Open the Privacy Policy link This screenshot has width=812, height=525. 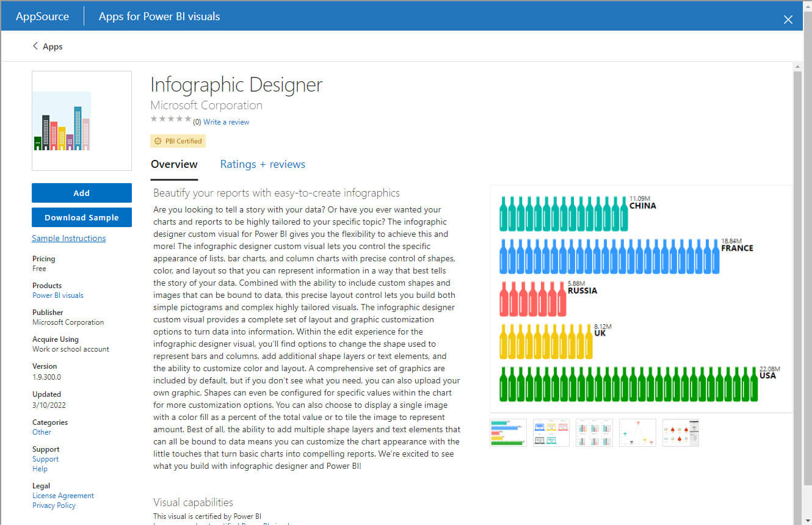(x=54, y=505)
